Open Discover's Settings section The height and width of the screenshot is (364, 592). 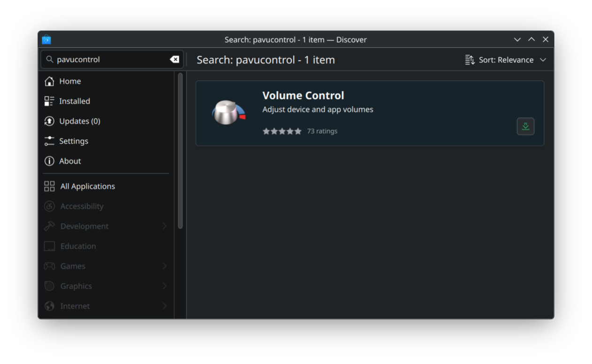click(x=49, y=141)
